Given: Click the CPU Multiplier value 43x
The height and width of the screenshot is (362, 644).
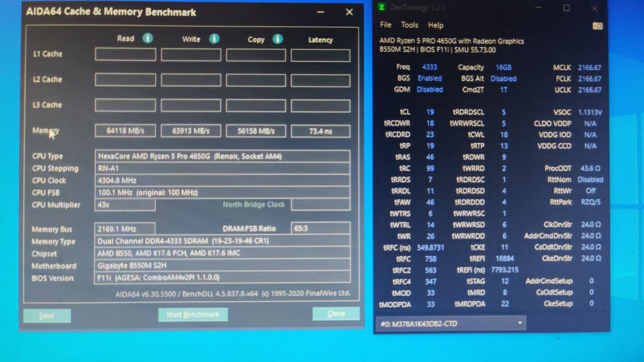Looking at the screenshot, I should (125, 205).
